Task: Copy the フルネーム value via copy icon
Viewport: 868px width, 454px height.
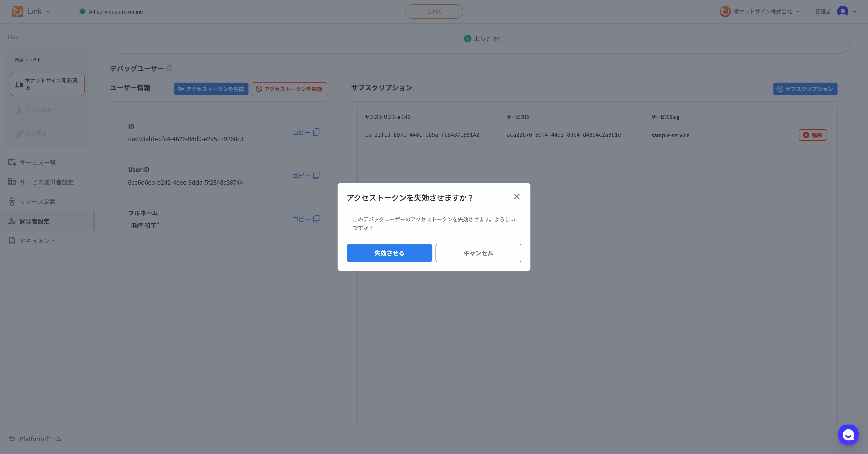Action: (x=316, y=219)
